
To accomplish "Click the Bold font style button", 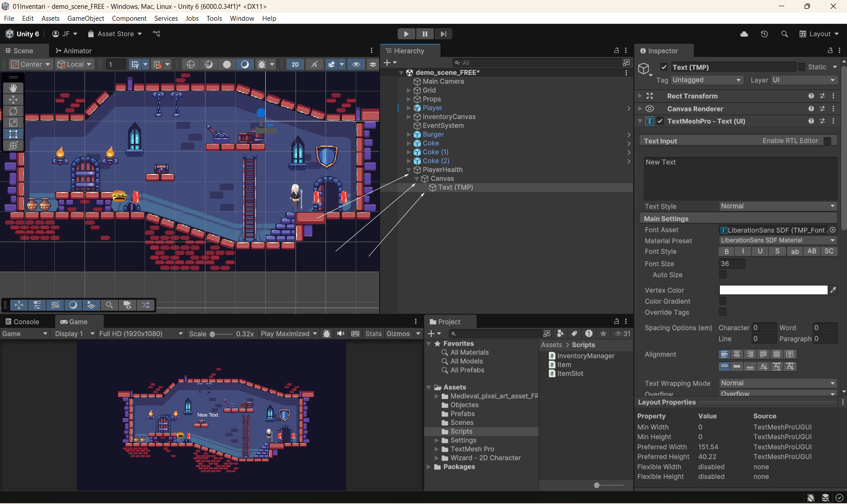I will tap(727, 251).
